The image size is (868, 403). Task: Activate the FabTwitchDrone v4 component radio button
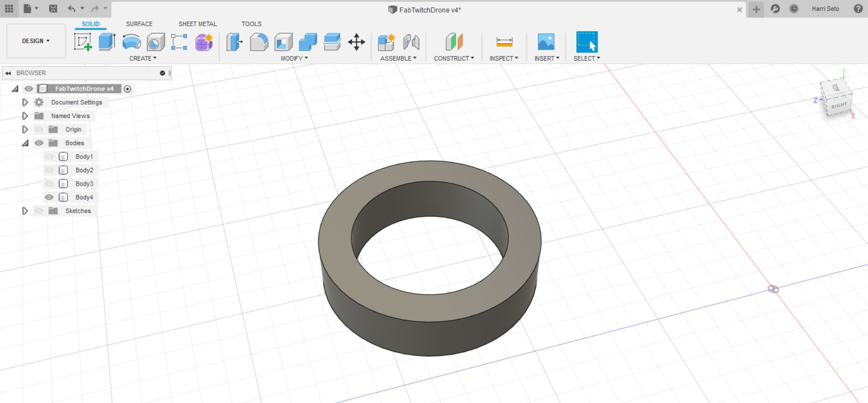(127, 89)
